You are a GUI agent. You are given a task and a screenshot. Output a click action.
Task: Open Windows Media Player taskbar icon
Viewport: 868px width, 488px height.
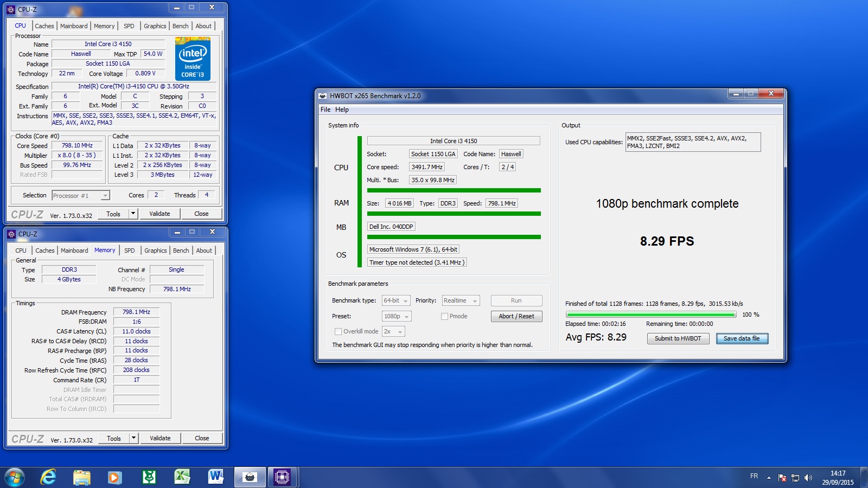point(114,477)
